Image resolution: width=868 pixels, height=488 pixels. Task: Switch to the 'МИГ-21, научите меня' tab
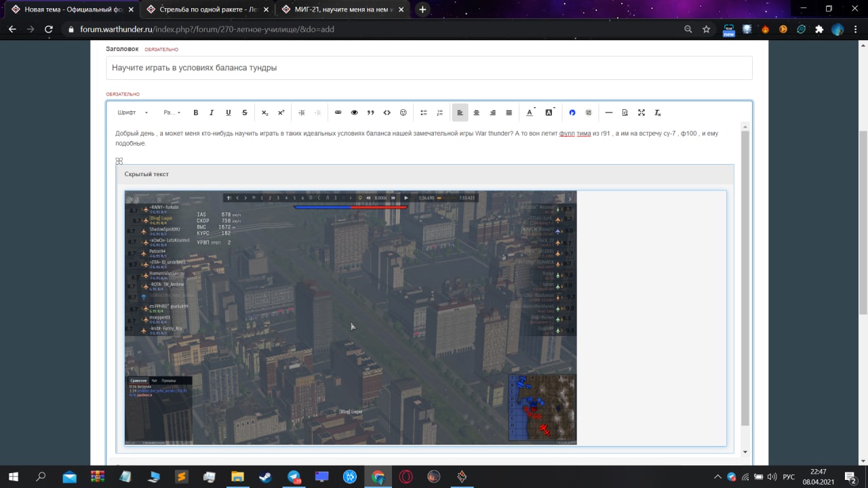tap(343, 9)
